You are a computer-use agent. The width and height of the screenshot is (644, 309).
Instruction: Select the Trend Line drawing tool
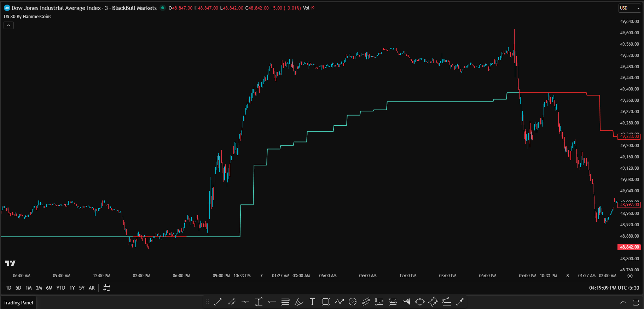pos(218,302)
